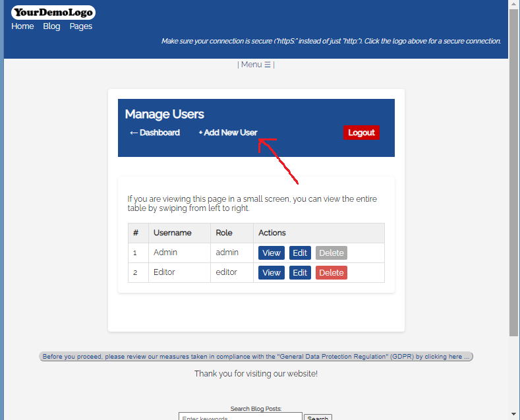The image size is (520, 420).
Task: Select Pages in the top navigation
Action: (x=81, y=26)
